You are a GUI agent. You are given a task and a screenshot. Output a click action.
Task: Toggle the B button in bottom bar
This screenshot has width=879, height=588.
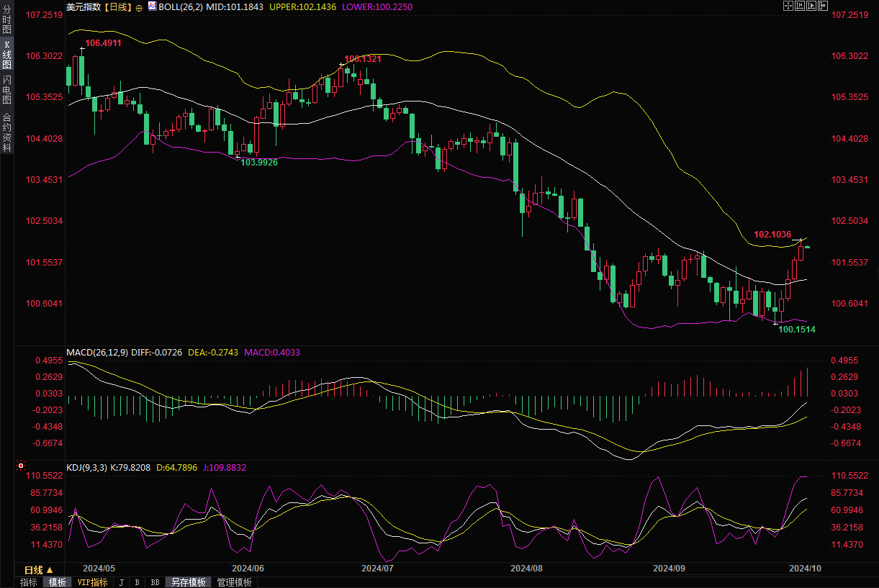point(137,582)
